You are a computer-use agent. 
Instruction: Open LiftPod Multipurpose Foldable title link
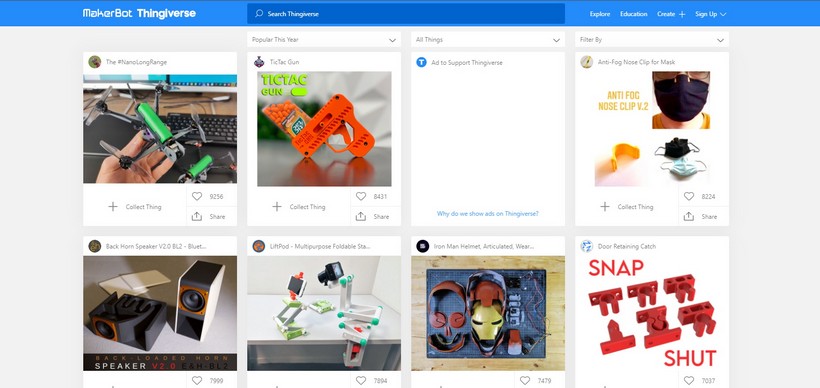pyautogui.click(x=320, y=246)
